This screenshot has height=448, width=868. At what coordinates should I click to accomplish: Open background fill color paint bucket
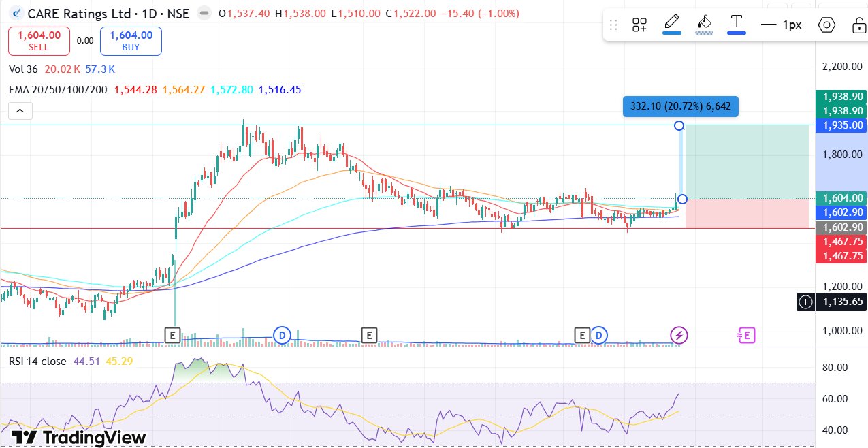click(x=705, y=24)
